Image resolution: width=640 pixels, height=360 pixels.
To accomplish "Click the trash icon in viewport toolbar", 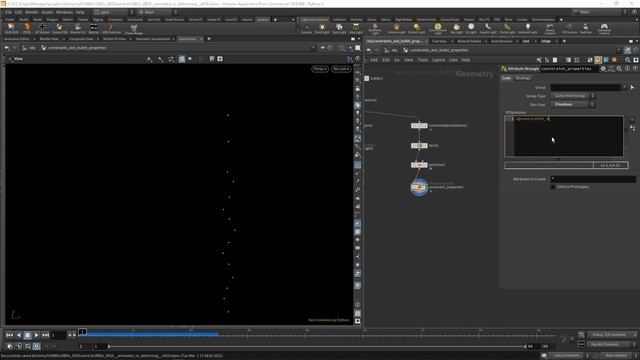I will pos(211,59).
